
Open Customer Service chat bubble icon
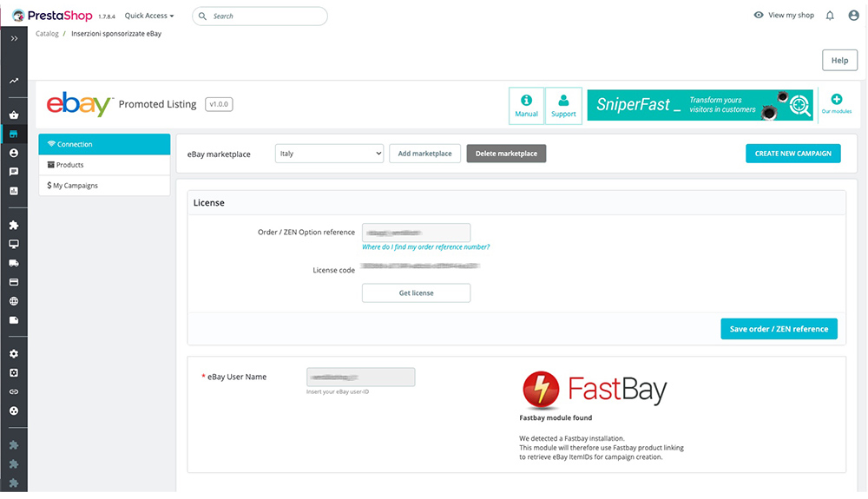pos(14,172)
